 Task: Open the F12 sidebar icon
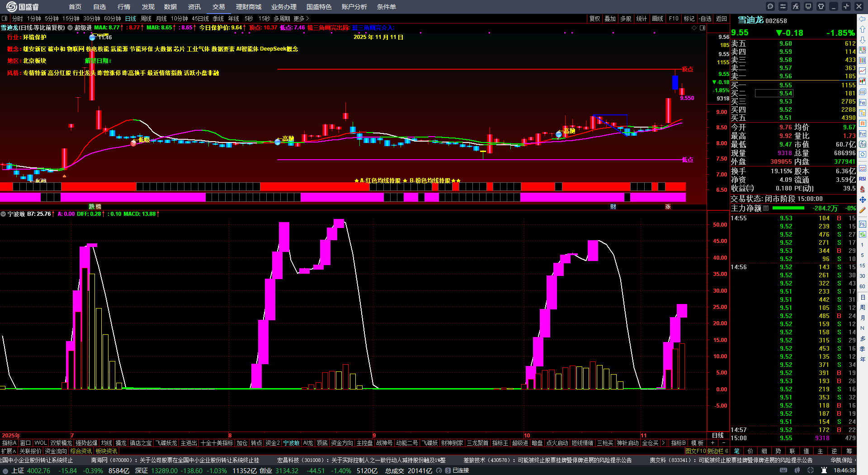(863, 134)
